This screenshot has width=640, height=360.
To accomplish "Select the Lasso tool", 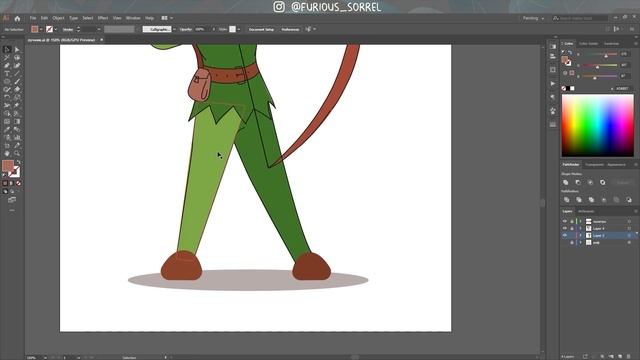I will pos(17,58).
